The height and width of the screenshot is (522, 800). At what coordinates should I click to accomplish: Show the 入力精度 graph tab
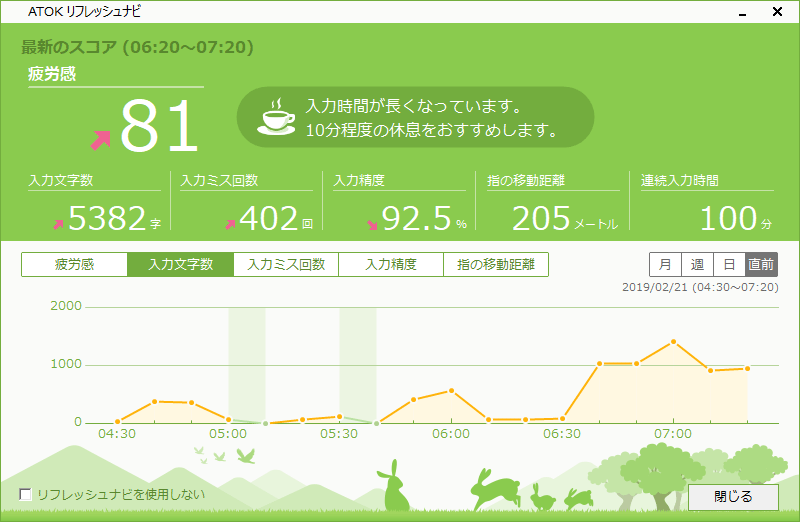pos(391,264)
